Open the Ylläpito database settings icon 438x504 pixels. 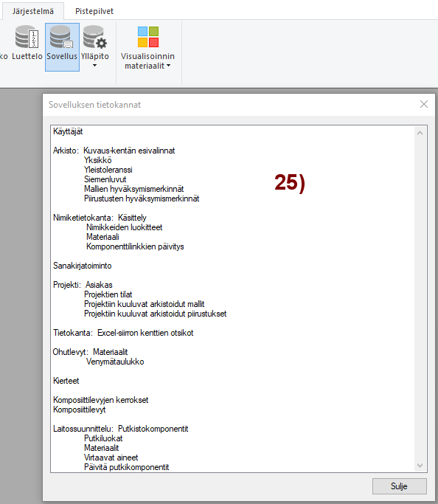(94, 38)
